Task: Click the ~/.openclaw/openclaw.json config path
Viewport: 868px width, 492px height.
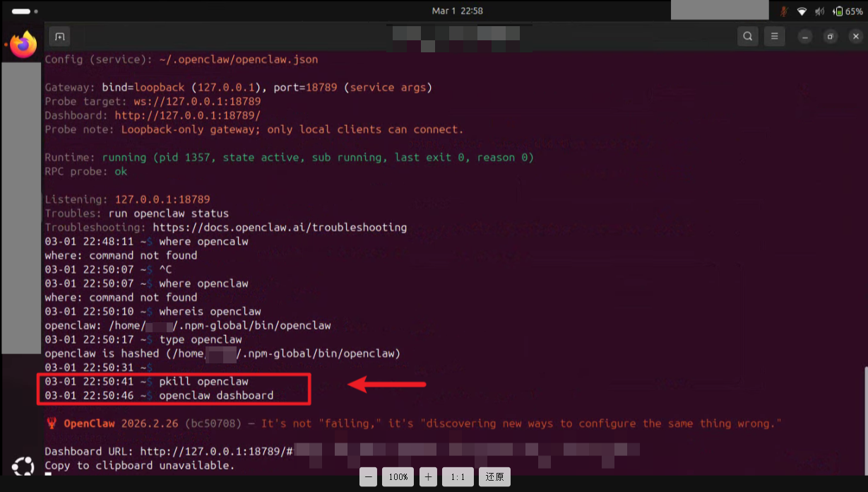Action: [x=239, y=59]
